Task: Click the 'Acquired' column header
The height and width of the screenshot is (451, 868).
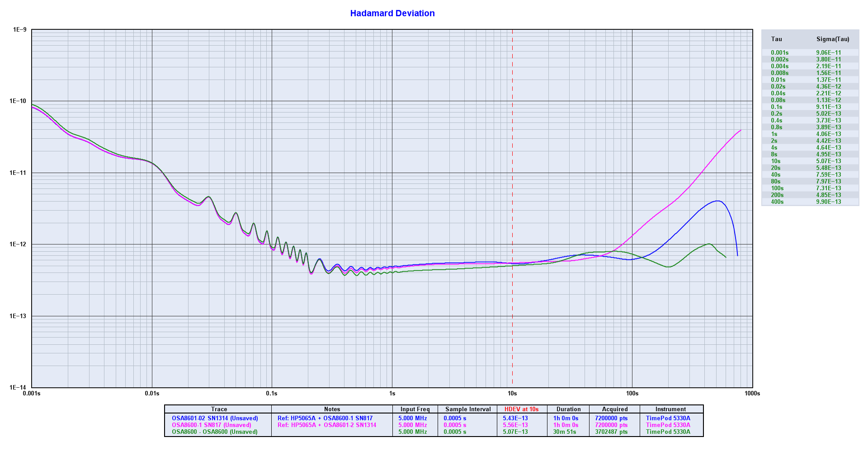Action: pos(614,409)
